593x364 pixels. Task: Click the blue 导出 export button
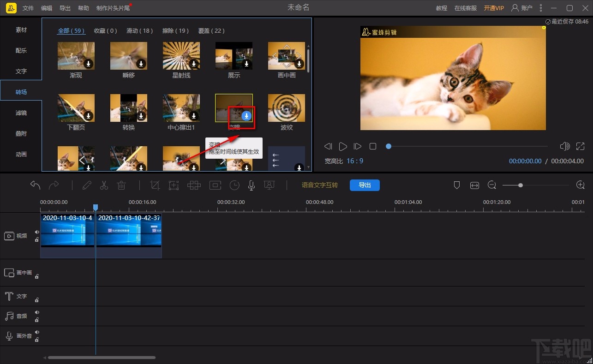click(365, 185)
